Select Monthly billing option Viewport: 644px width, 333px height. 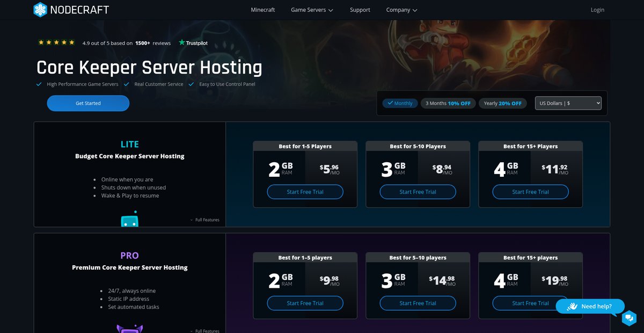pos(400,103)
